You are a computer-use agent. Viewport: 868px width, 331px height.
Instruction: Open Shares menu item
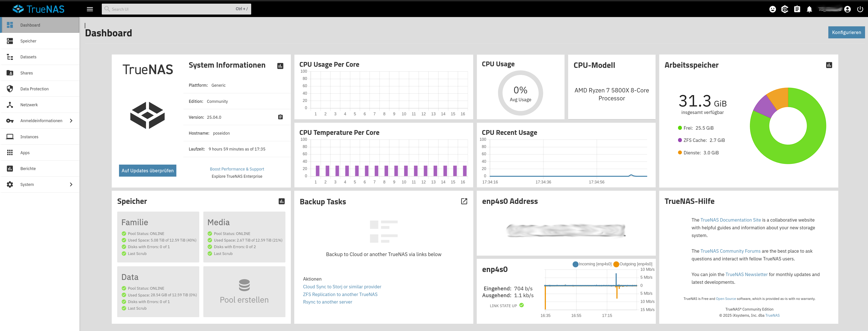click(40, 73)
